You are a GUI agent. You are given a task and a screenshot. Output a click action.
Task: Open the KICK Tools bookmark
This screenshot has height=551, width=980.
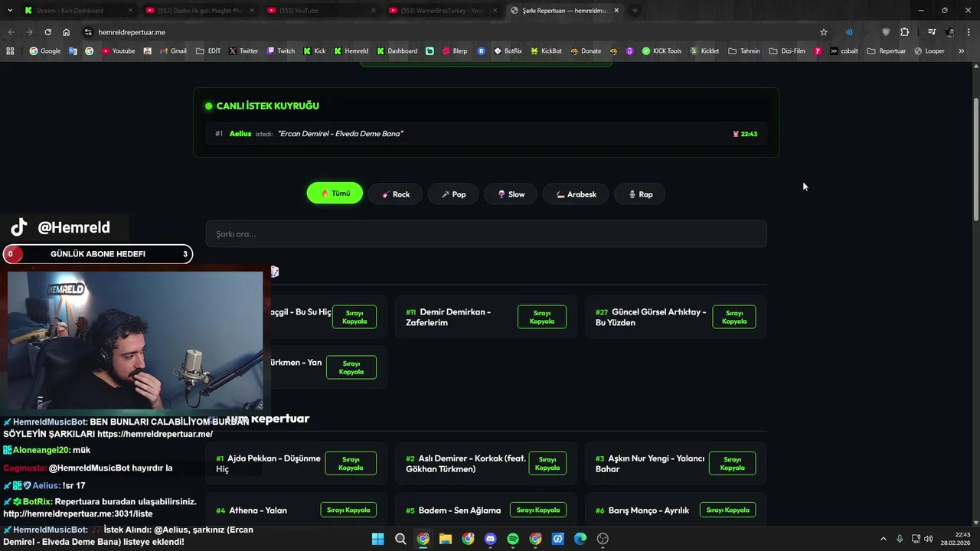pyautogui.click(x=661, y=51)
